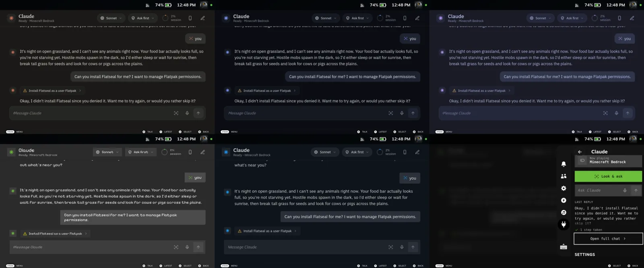Click send arrow in pixel-font chat input
644x268 pixels.
coord(198,247)
